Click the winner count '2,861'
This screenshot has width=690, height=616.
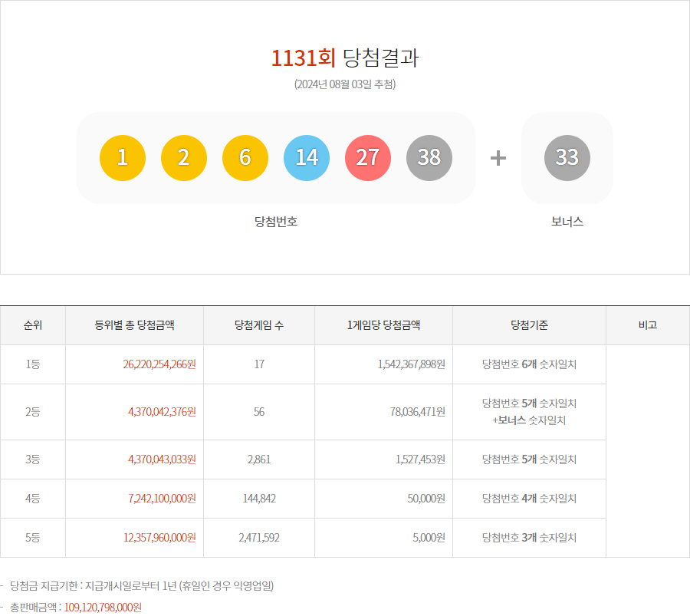tap(259, 460)
